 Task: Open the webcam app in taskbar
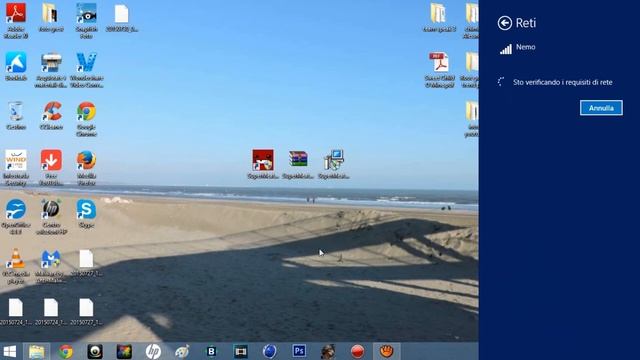click(x=95, y=351)
